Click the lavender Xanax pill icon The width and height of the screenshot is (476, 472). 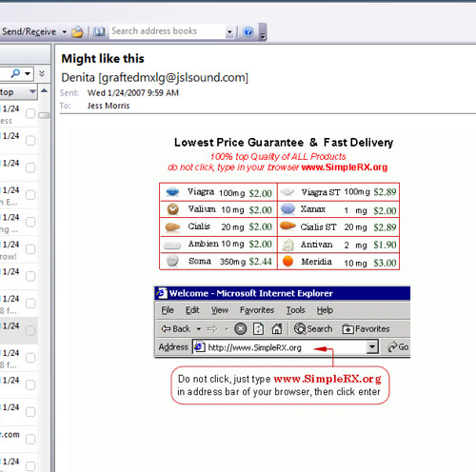(x=288, y=209)
